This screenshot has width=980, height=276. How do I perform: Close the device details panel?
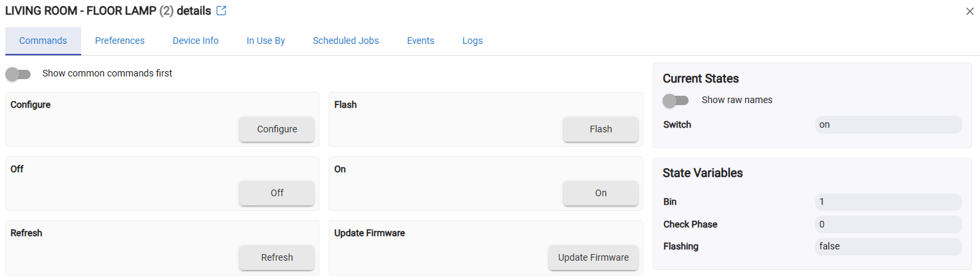click(969, 11)
